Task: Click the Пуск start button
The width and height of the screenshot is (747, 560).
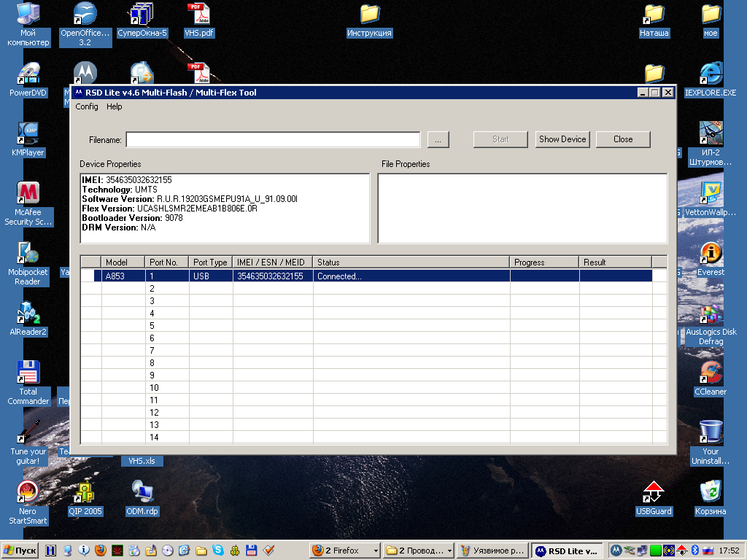Action: [20, 551]
